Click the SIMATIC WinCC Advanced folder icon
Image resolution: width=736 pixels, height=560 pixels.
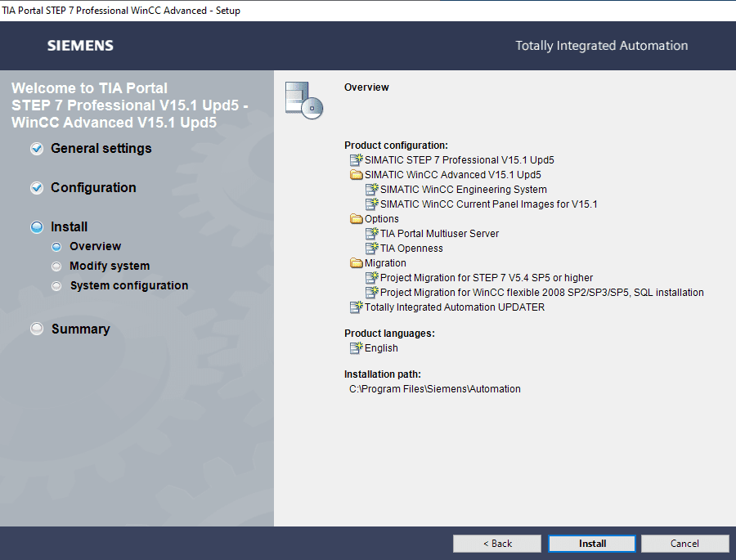357,175
